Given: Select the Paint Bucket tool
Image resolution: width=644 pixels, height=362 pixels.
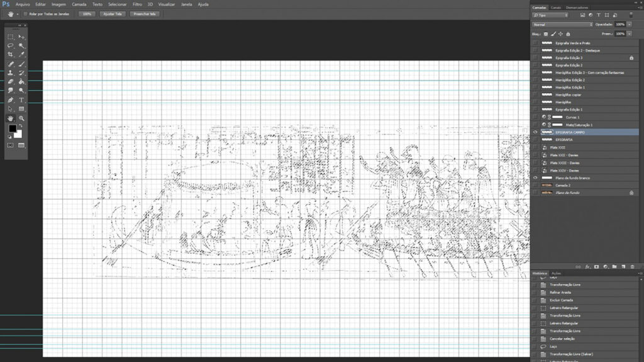Looking at the screenshot, I should pyautogui.click(x=21, y=81).
